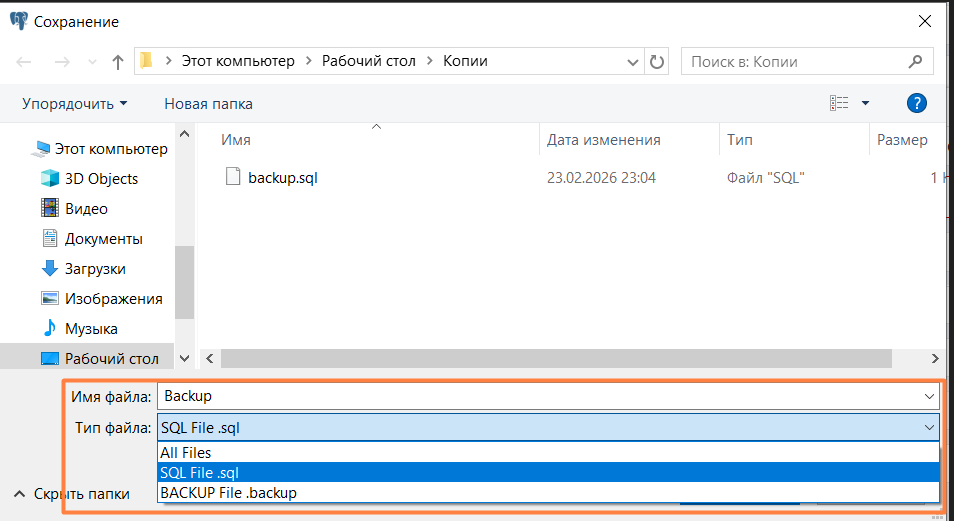Go up one folder level
Image resolution: width=954 pixels, height=521 pixels.
pos(118,61)
